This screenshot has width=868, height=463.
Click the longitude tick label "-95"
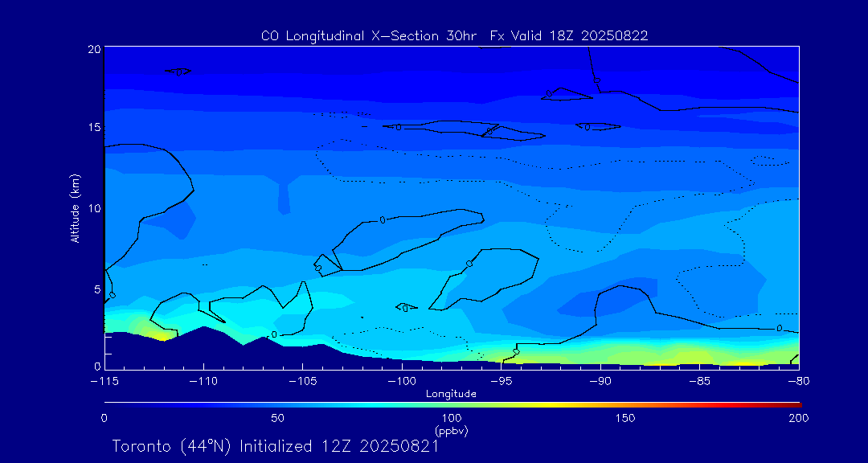point(501,382)
